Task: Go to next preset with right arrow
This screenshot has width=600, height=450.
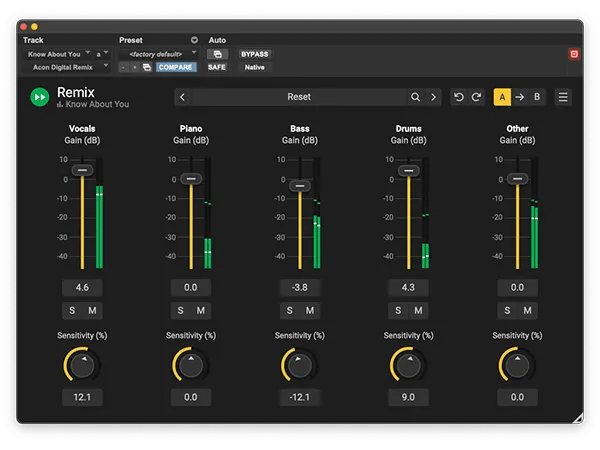Action: [x=433, y=97]
